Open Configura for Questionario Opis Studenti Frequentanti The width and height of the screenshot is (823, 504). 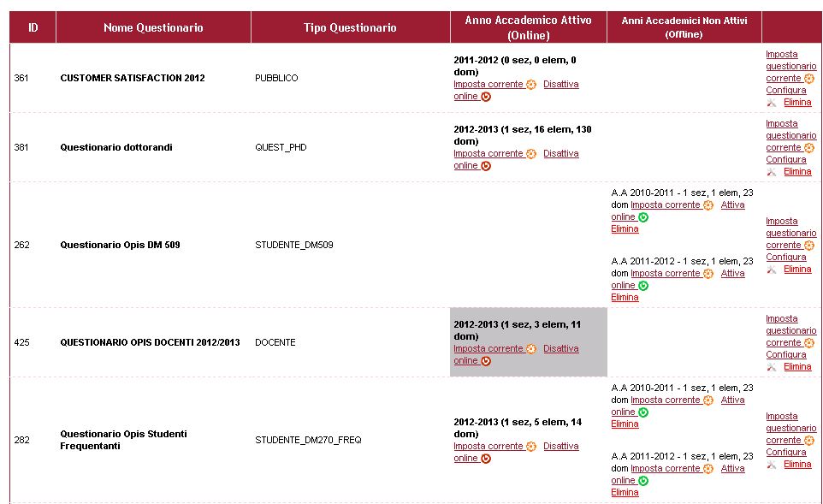[785, 452]
